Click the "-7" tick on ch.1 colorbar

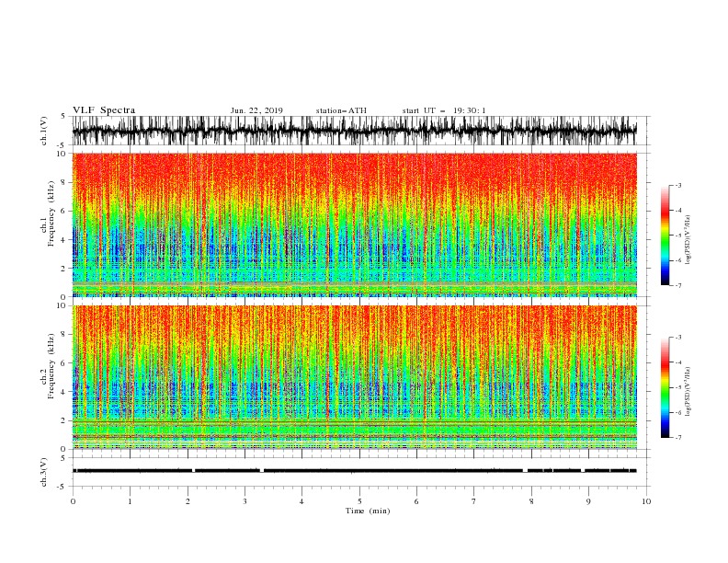[677, 285]
